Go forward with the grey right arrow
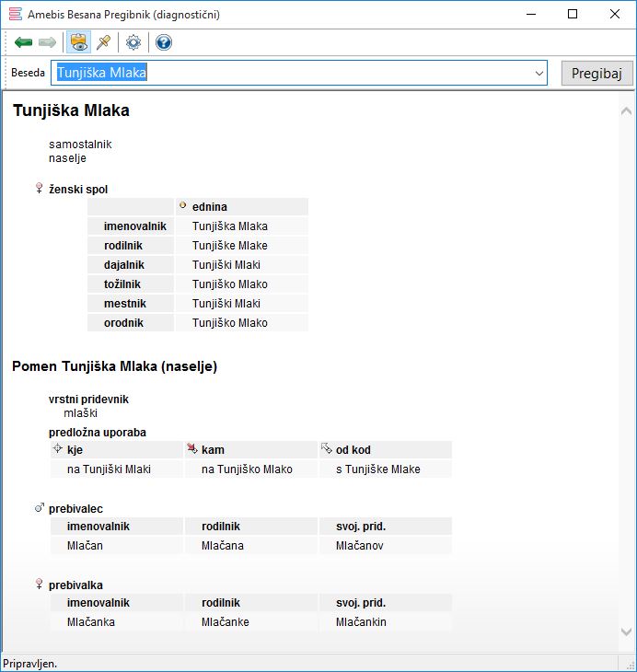The width and height of the screenshot is (637, 672). point(47,42)
